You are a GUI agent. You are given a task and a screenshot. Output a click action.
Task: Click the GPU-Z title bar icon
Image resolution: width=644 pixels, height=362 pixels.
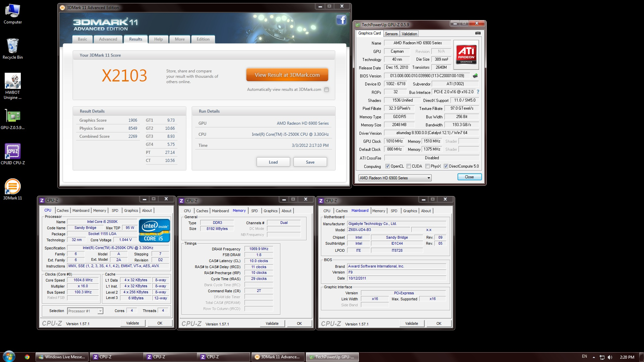click(358, 25)
